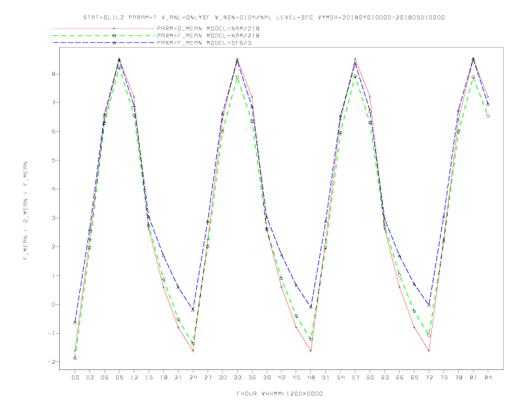Click x-axis hour label 27
This screenshot has width=532, height=411.
pos(208,377)
